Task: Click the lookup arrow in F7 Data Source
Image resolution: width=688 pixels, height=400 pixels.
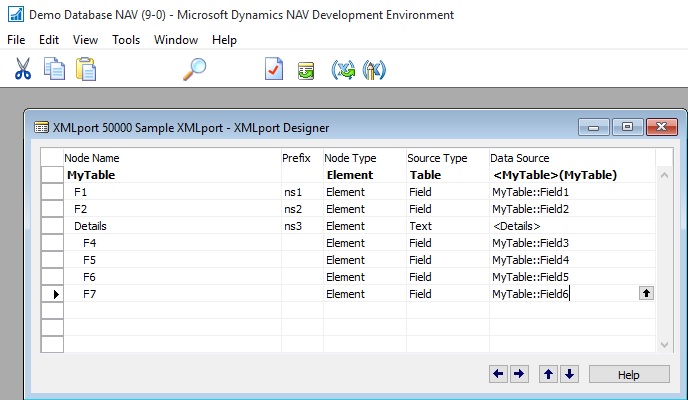Action: pyautogui.click(x=646, y=293)
